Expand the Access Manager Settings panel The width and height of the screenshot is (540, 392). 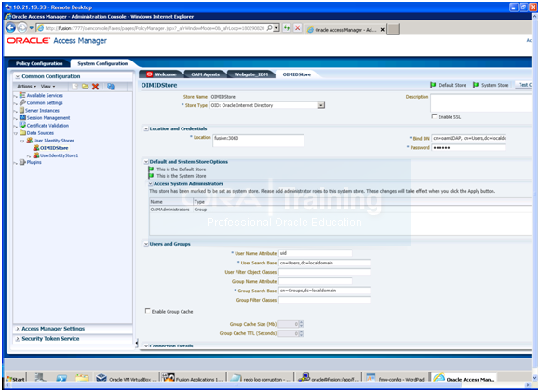(18, 329)
